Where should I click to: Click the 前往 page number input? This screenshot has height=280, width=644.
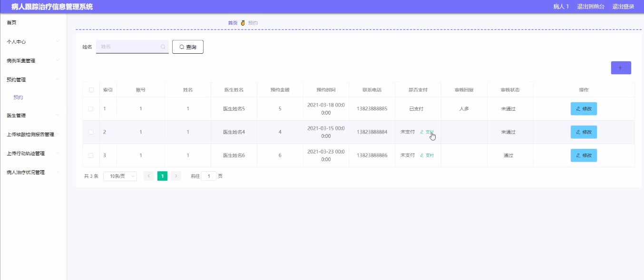pos(209,176)
